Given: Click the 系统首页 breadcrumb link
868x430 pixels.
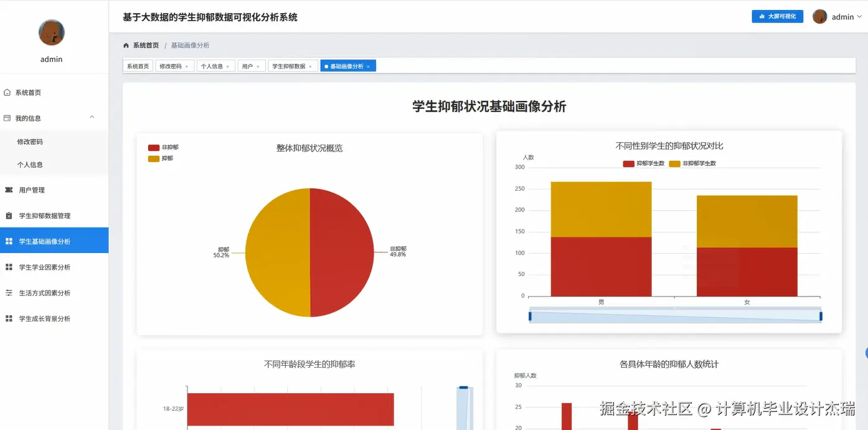Looking at the screenshot, I should point(146,45).
